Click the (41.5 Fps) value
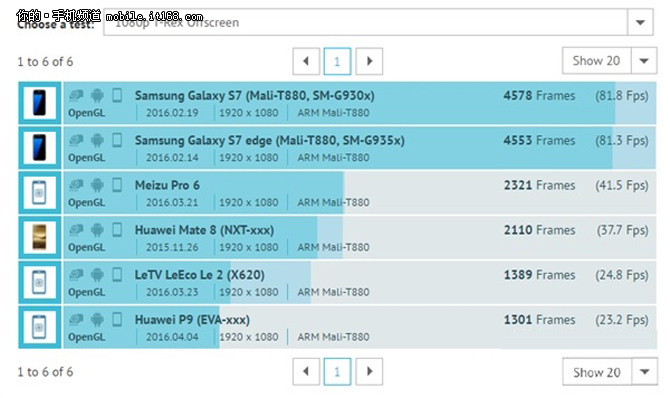The width and height of the screenshot is (670, 398). click(622, 185)
